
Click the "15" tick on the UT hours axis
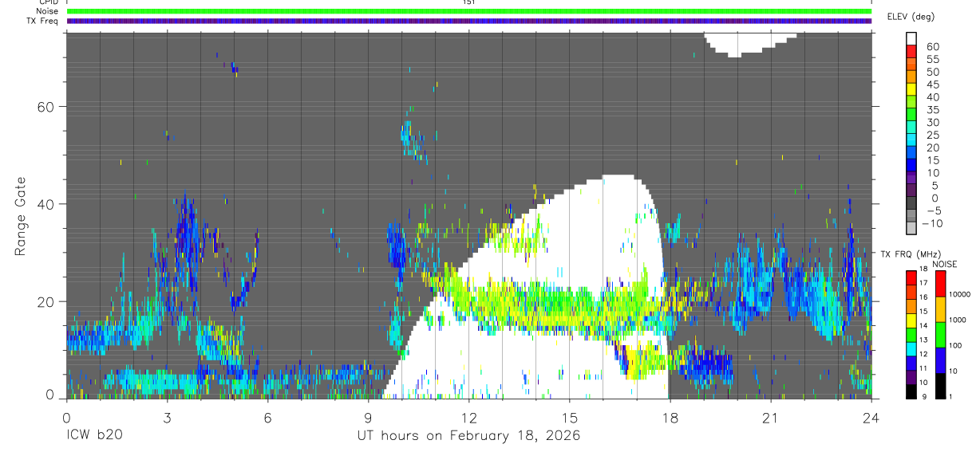(570, 418)
